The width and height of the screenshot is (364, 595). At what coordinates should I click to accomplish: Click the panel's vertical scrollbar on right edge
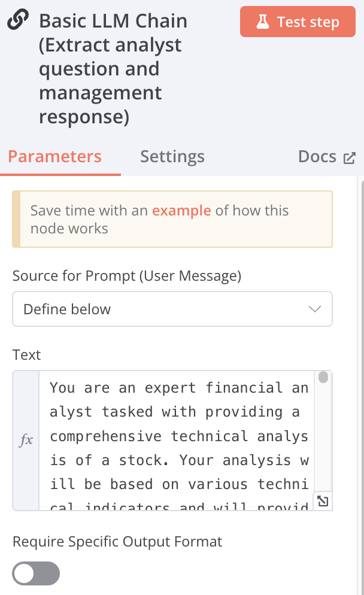point(361,383)
